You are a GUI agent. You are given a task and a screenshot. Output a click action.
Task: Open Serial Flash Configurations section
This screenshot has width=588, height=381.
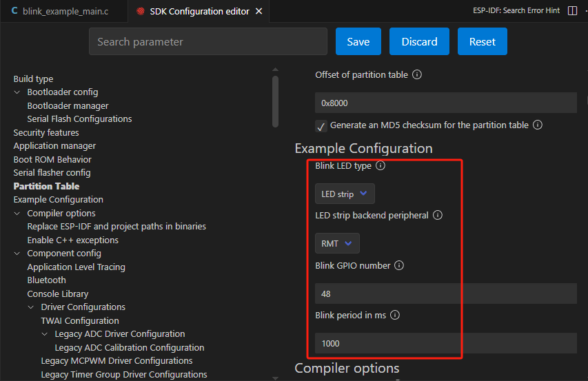79,119
